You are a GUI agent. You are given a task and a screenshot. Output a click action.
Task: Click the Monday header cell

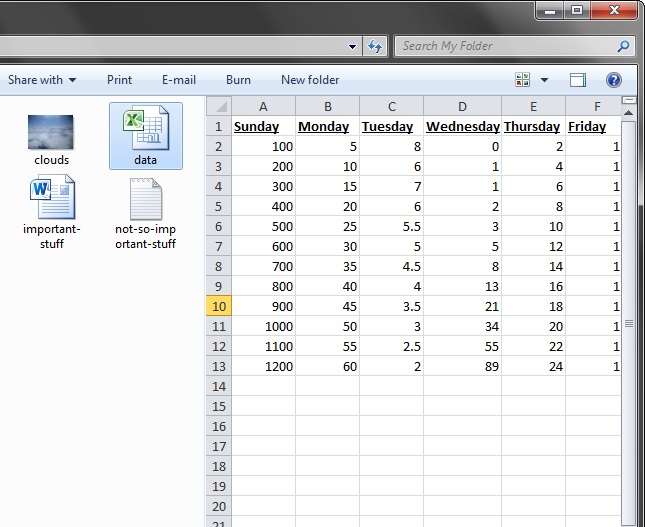(x=327, y=126)
